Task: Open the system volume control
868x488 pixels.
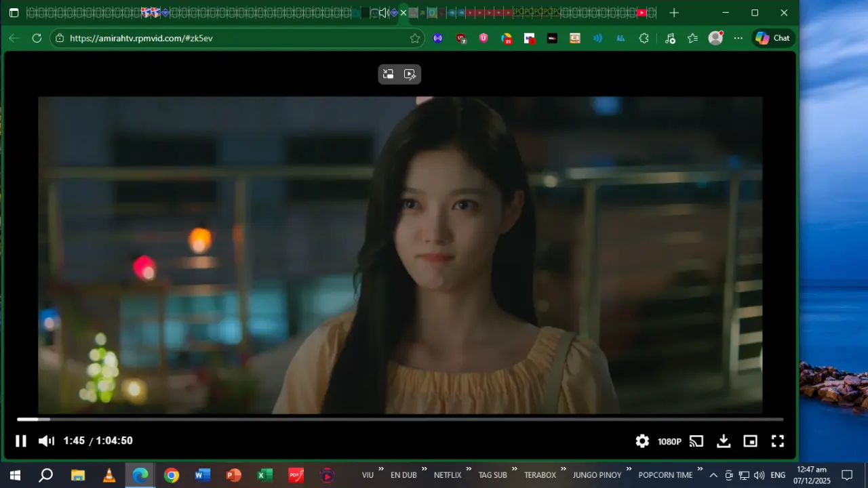Action: tap(759, 475)
